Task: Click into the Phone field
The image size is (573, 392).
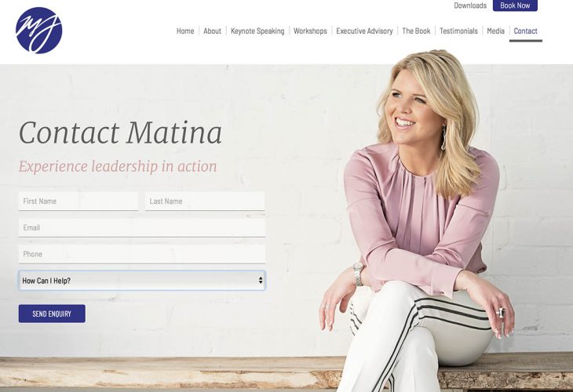Action: tap(142, 254)
